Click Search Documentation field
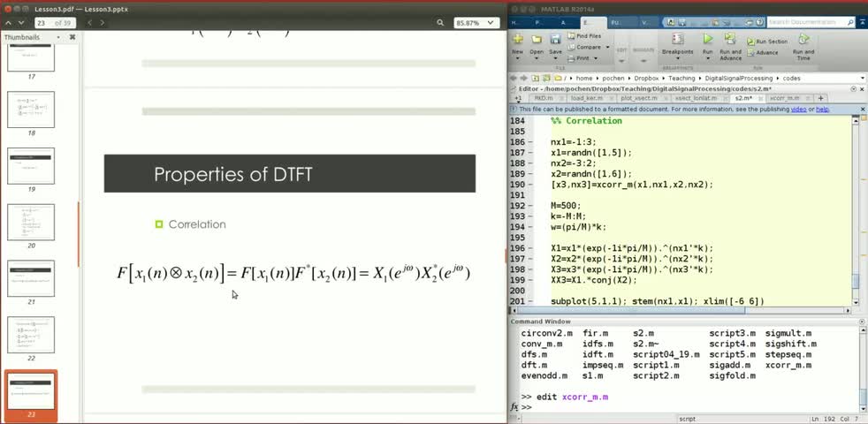Screen dimensions: 868x424 coord(811,22)
